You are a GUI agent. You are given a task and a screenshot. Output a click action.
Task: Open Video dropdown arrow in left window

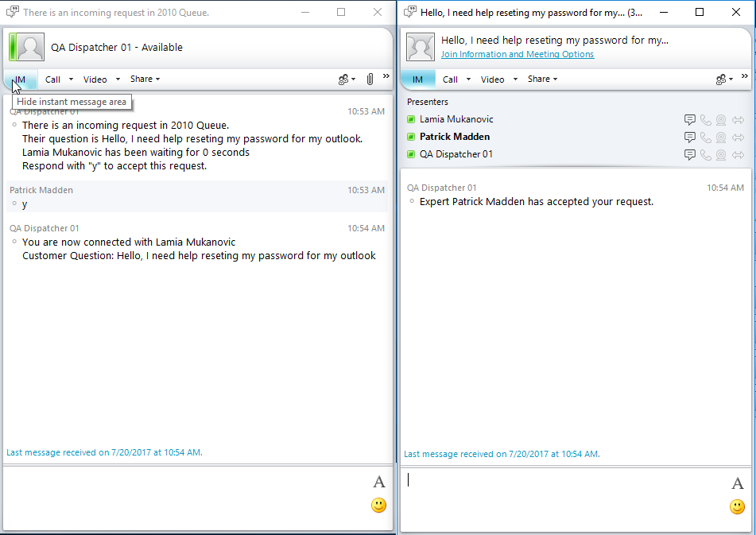118,79
